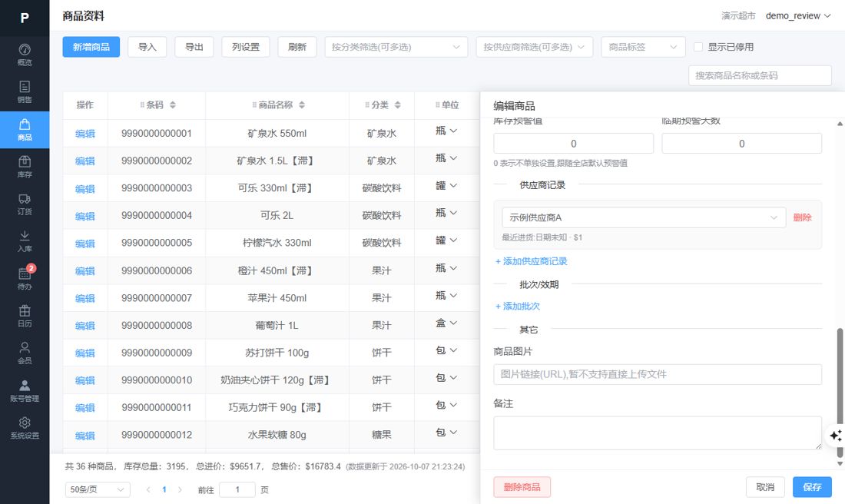
Task: Click 编辑 for 矿泉水 550ml row
Action: pos(85,134)
